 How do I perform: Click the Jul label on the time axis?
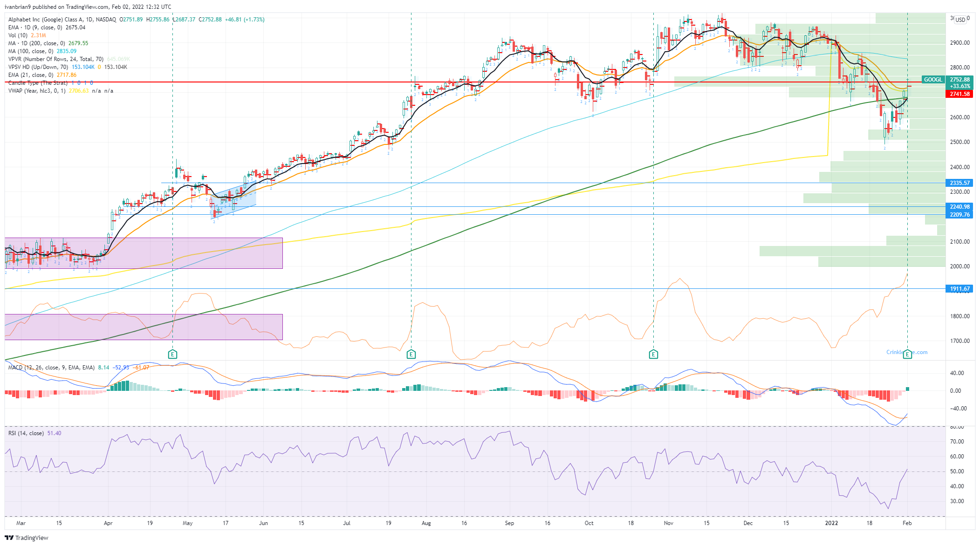point(347,523)
